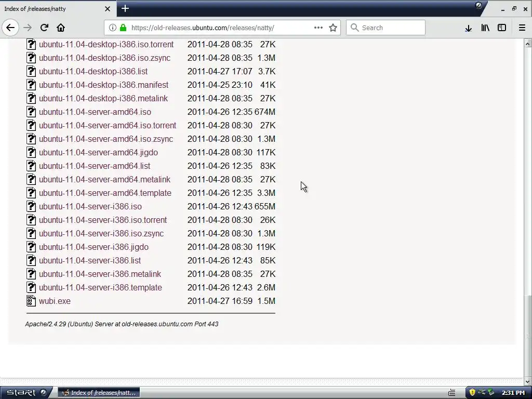The image size is (532, 399).
Task: Click the forward navigation arrow
Action: (x=28, y=28)
